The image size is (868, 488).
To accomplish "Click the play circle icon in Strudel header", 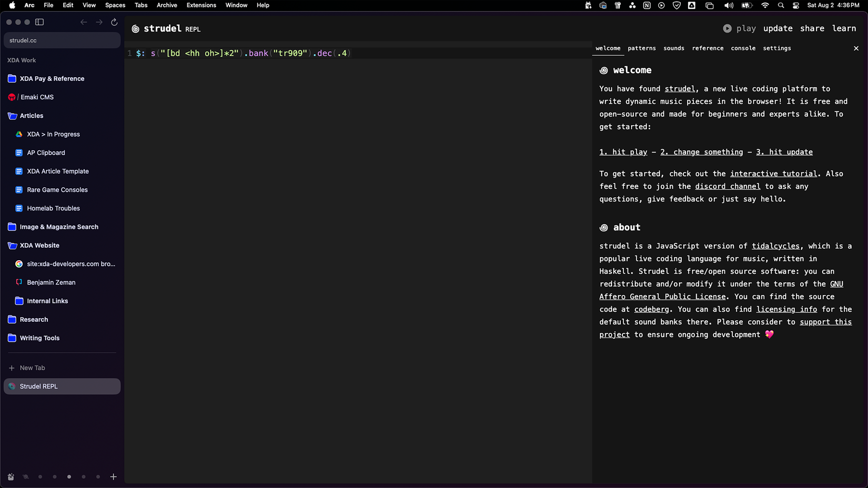I will [727, 28].
